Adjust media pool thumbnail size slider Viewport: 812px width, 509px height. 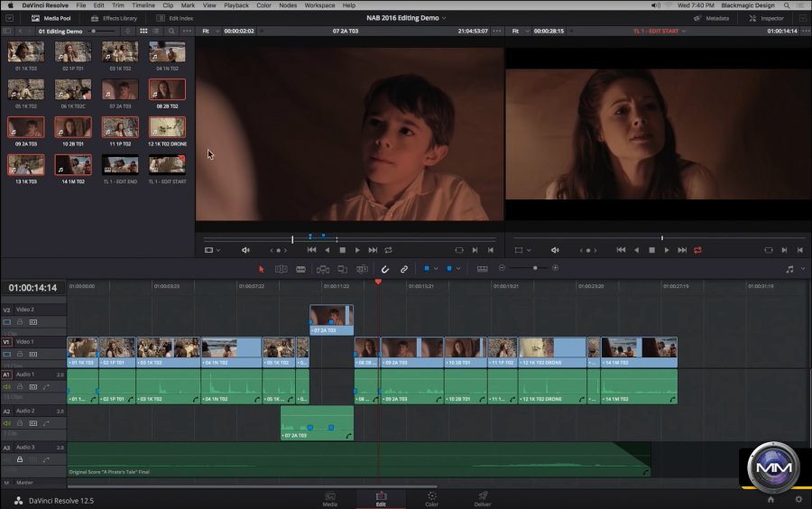93,31
